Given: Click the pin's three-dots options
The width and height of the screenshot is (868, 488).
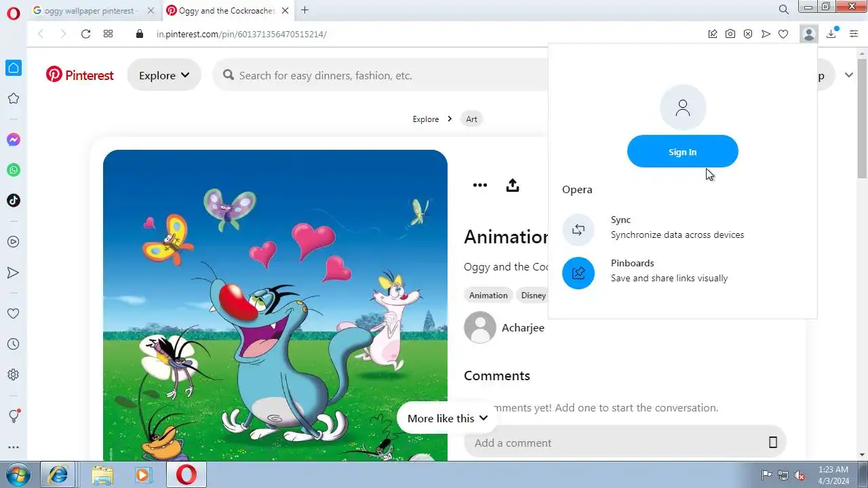Looking at the screenshot, I should pos(480,185).
